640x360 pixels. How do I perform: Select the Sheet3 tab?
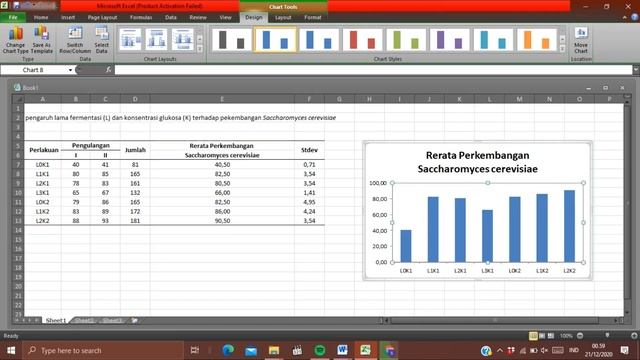112,320
